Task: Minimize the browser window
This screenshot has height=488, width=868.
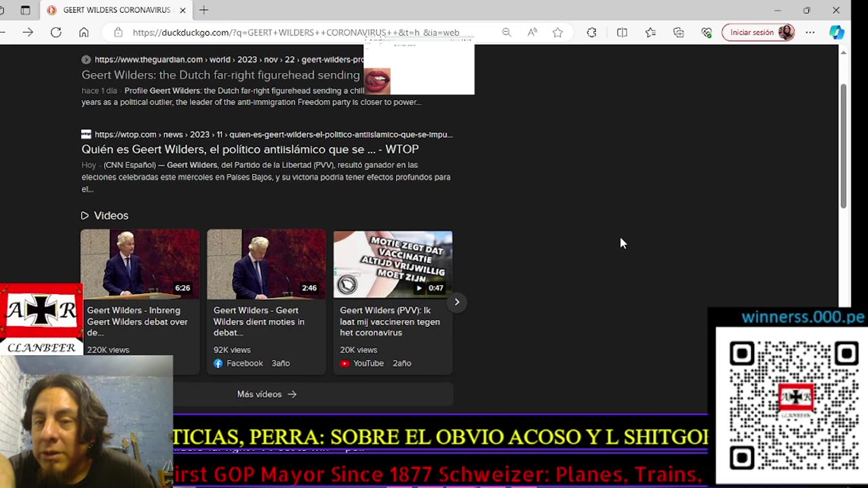Action: [x=778, y=10]
